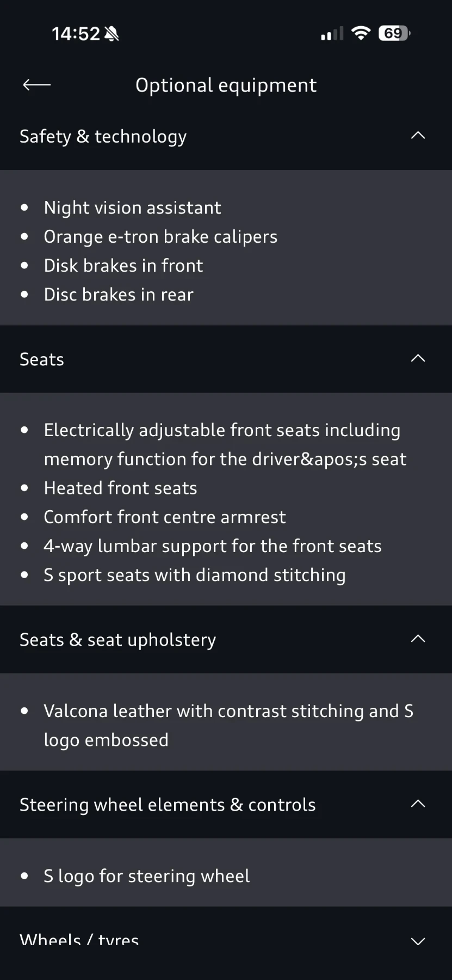Select the Night vision assistant item
The image size is (452, 980).
point(132,207)
